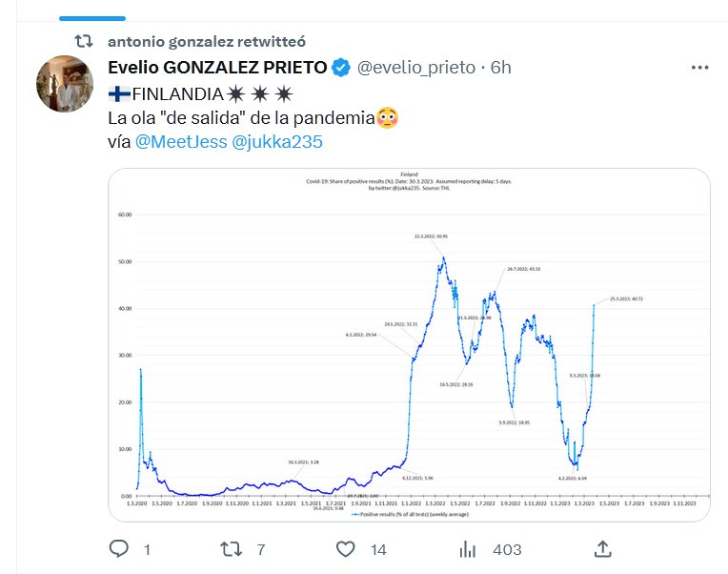This screenshot has width=728, height=574.
Task: Click the 6h tweet timestamp
Action: pyautogui.click(x=500, y=68)
